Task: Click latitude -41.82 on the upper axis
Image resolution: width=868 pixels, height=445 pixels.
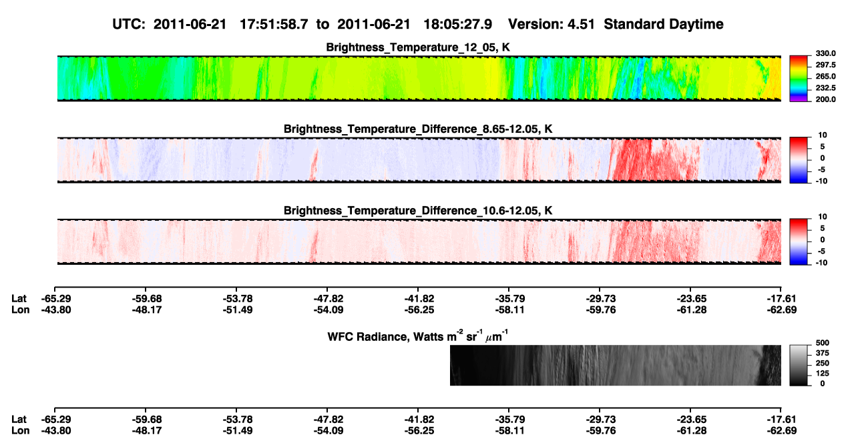Action: [419, 298]
